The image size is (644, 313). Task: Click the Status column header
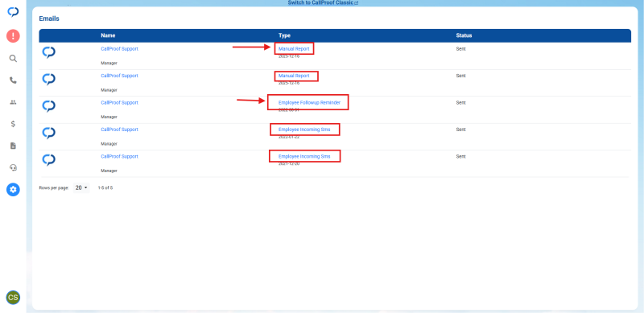coord(464,35)
